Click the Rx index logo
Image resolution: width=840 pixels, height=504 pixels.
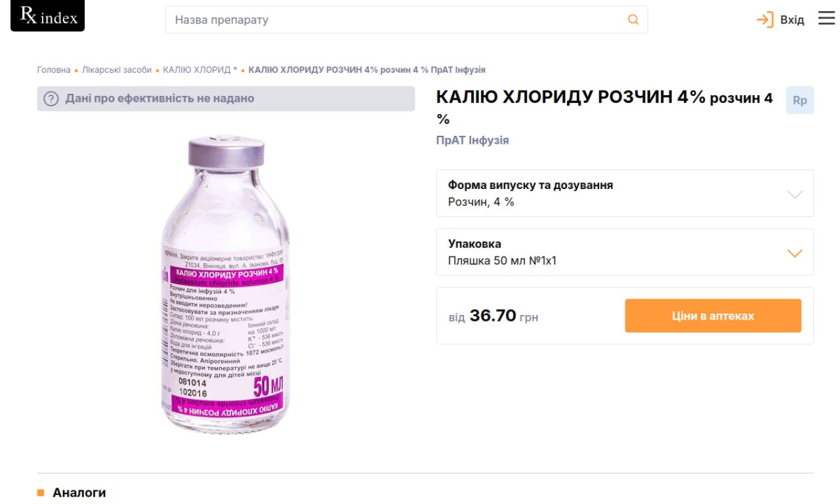tap(48, 16)
